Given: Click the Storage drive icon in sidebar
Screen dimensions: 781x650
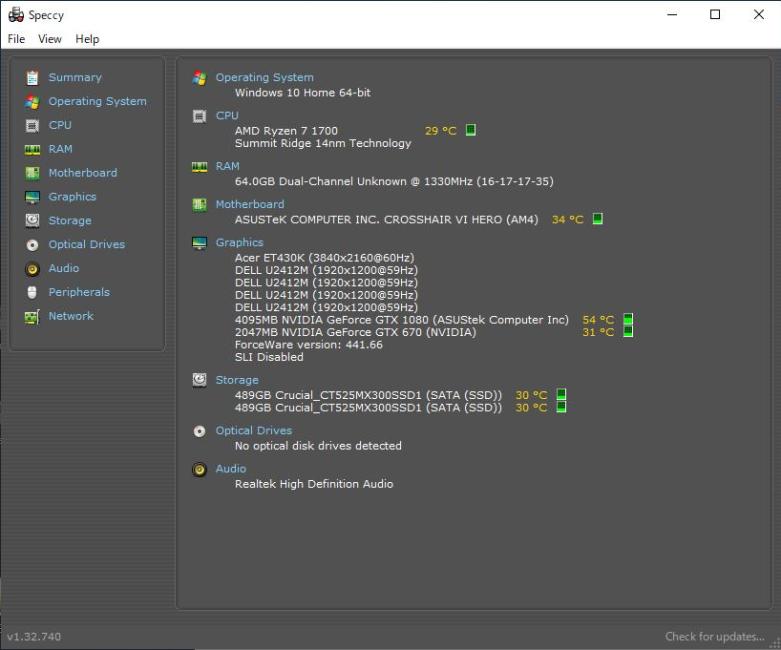Looking at the screenshot, I should point(32,221).
